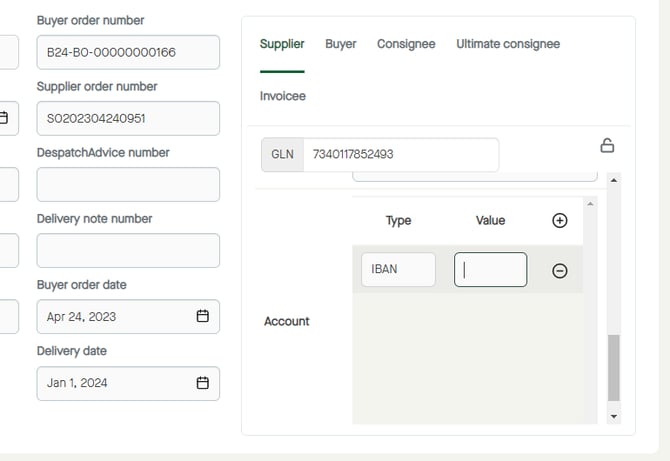Switch to the Supplier tab
Viewport: 670px width, 461px height.
pos(282,44)
